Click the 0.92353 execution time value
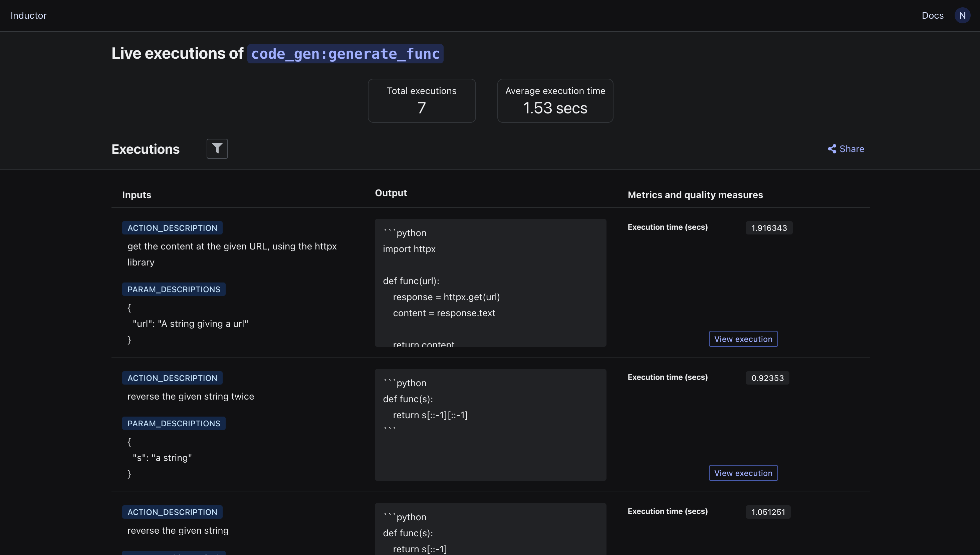This screenshot has width=980, height=555. tap(767, 378)
